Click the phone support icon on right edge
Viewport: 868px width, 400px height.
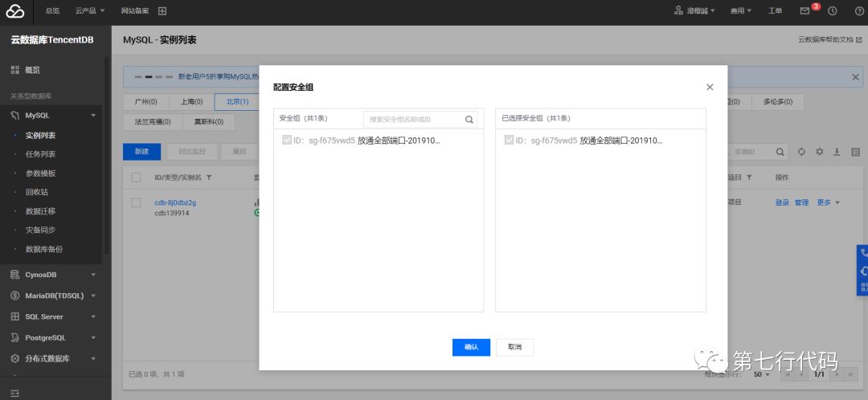tap(863, 252)
